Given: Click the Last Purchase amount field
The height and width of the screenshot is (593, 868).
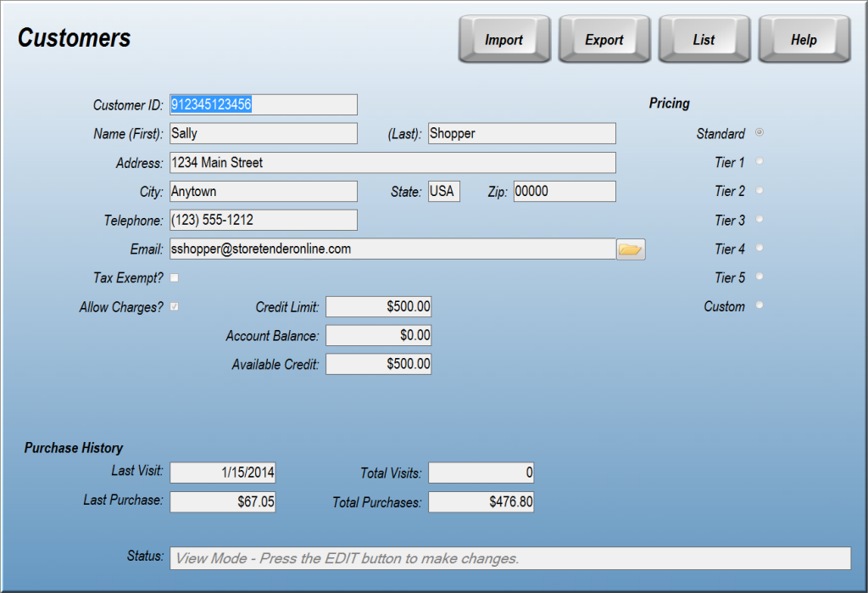Looking at the screenshot, I should [x=223, y=502].
